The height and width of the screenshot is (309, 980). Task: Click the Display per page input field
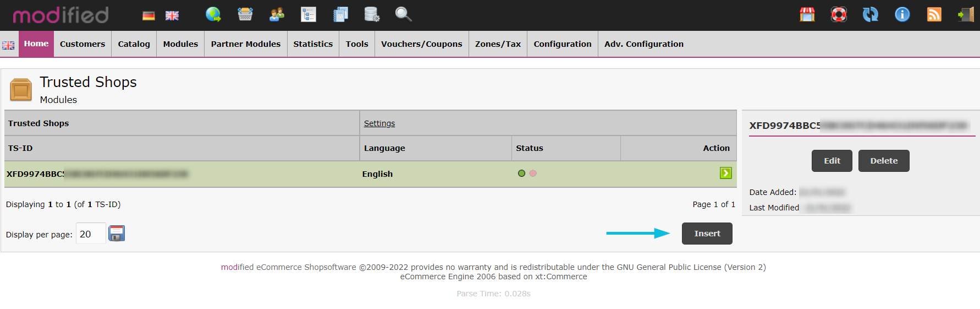pyautogui.click(x=91, y=234)
